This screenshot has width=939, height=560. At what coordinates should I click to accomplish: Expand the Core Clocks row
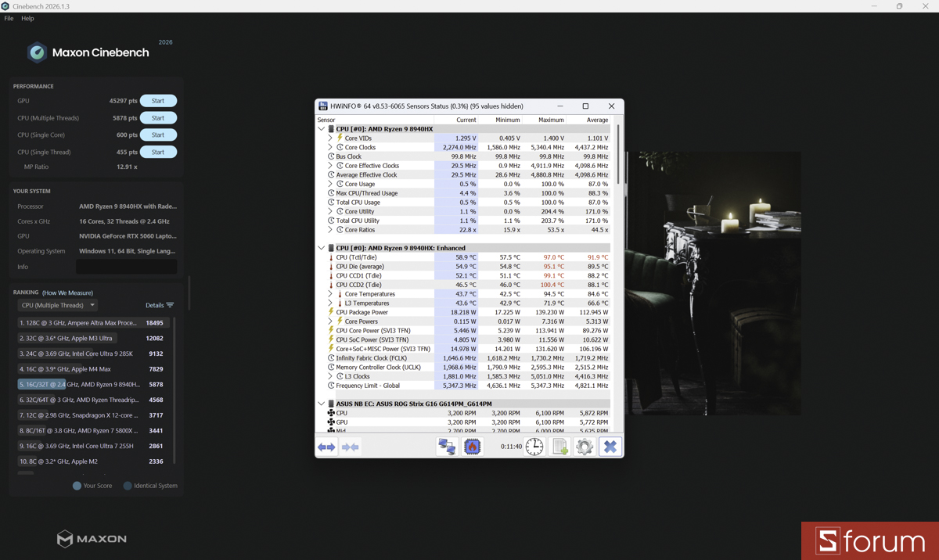coord(330,147)
